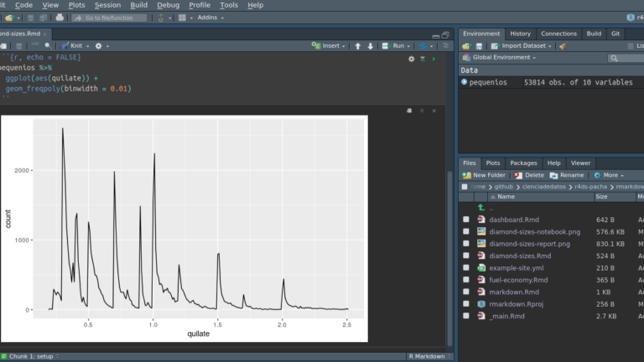This screenshot has height=362, width=644.
Task: Click github in breadcrumb path
Action: coord(503,187)
